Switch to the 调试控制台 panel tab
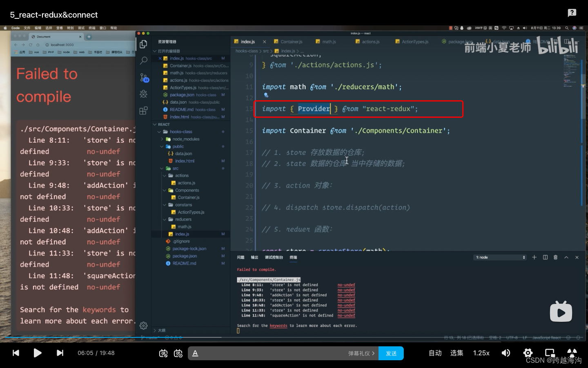The height and width of the screenshot is (368, 588). (x=274, y=258)
